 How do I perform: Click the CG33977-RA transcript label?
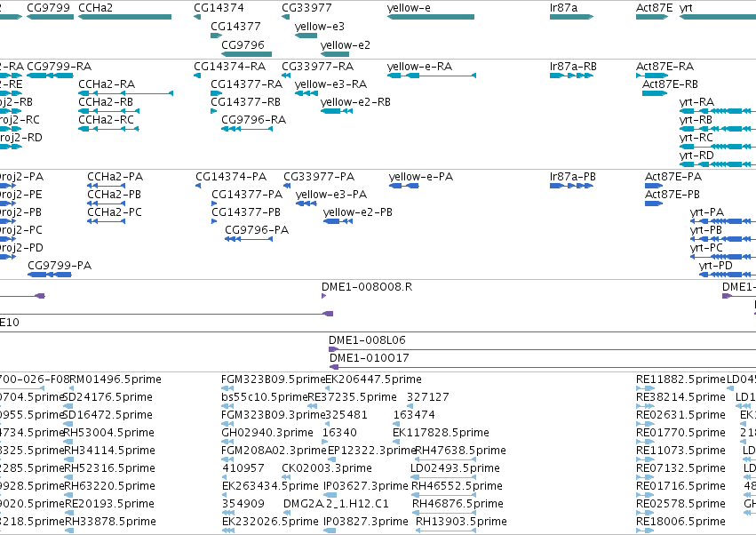pos(317,66)
